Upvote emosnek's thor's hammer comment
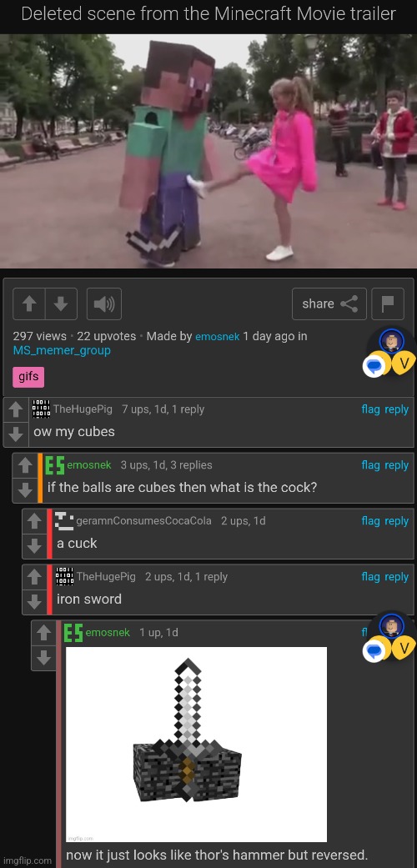This screenshot has width=417, height=868. [x=43, y=634]
